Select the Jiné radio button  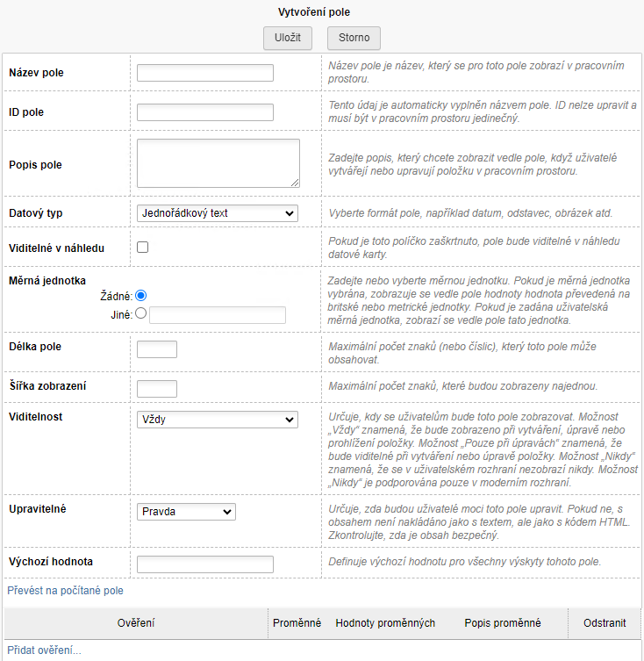pyautogui.click(x=141, y=313)
